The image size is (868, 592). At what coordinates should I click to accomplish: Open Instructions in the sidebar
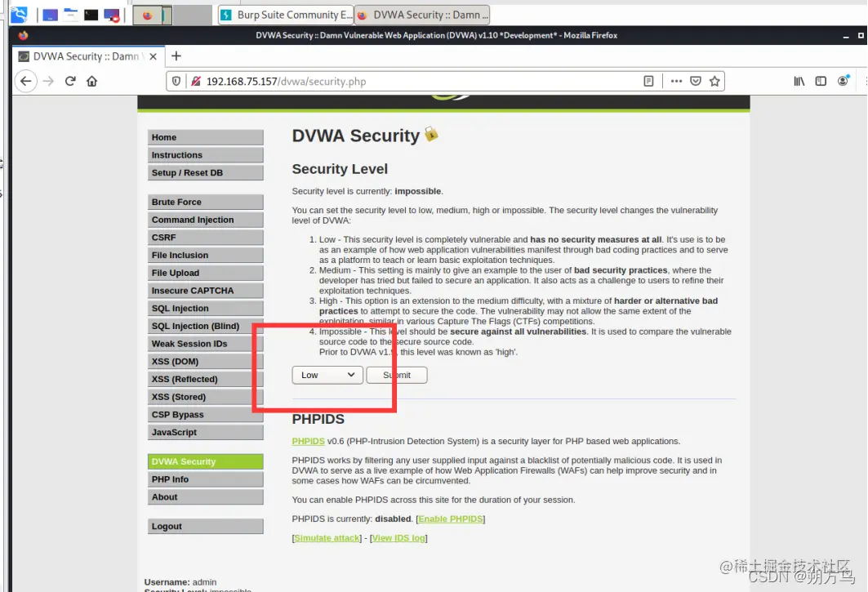tap(206, 155)
